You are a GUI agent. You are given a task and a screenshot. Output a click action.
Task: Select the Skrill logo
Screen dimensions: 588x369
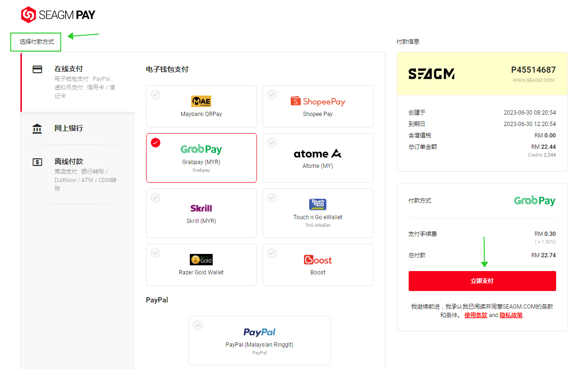pyautogui.click(x=201, y=208)
